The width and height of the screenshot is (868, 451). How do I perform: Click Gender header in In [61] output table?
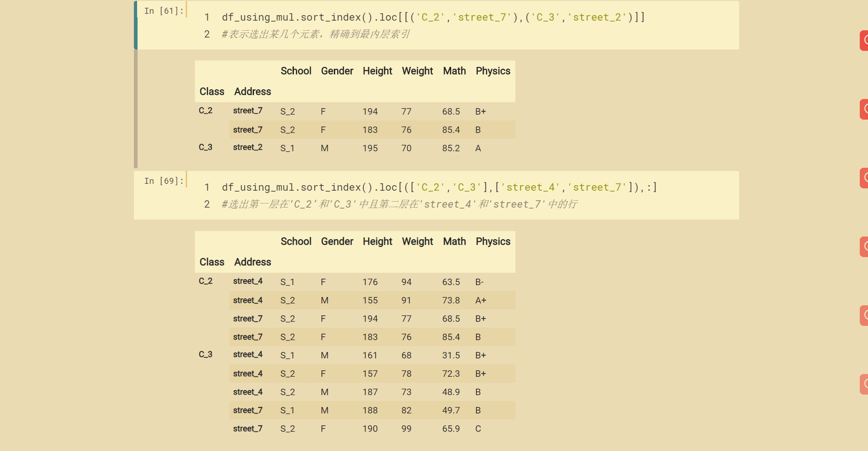point(337,71)
